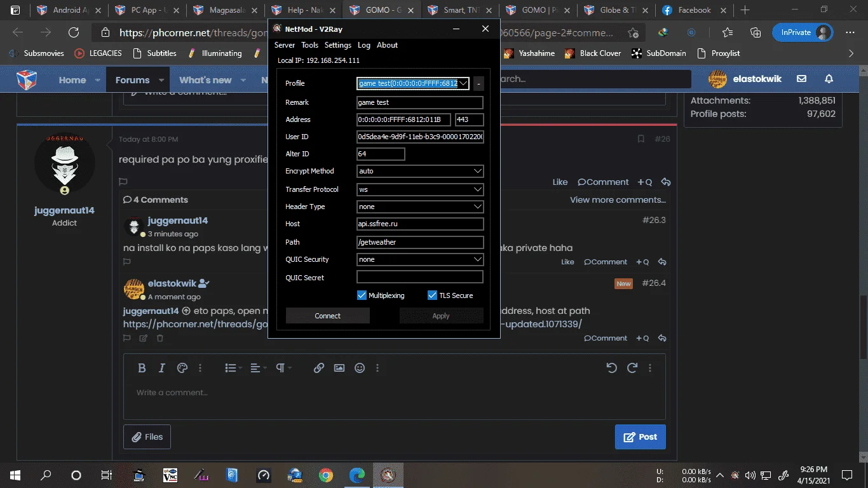Insert an image in the comment editor

click(x=339, y=368)
